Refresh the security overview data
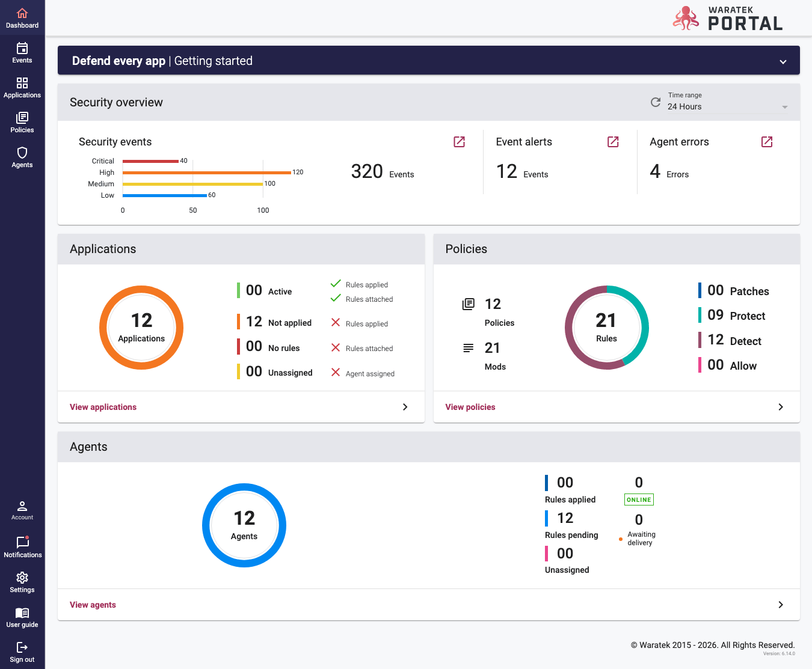Image resolution: width=812 pixels, height=669 pixels. click(x=656, y=102)
